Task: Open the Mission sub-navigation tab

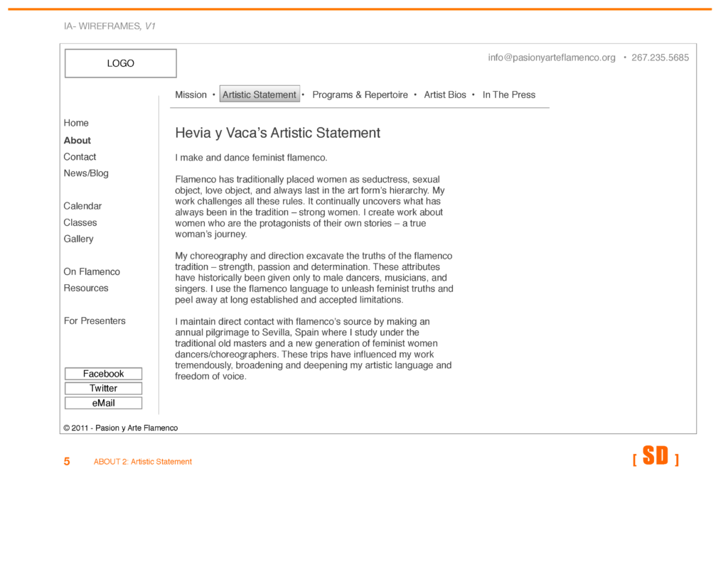Action: (191, 94)
